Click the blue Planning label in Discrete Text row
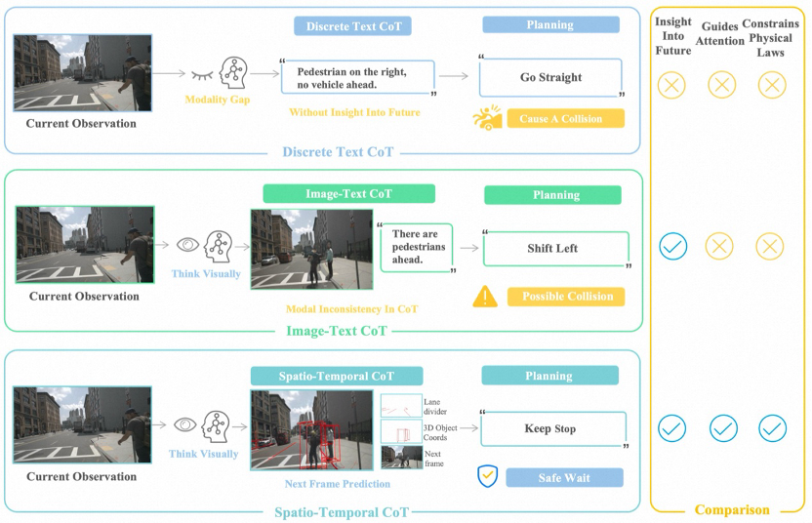 tap(551, 24)
